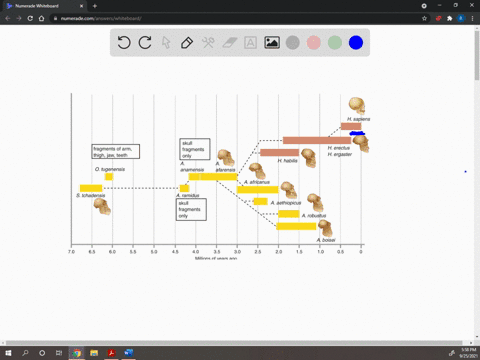Open File Explorer from the taskbar

[x=94, y=353]
